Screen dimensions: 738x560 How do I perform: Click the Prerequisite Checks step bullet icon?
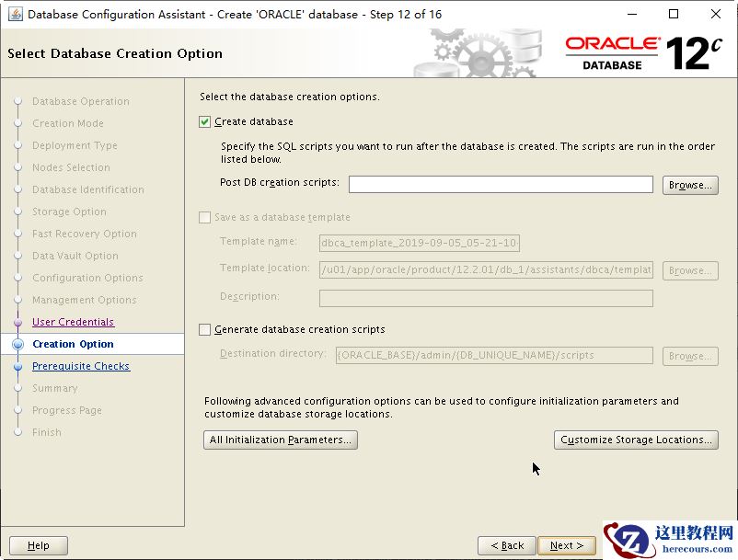(17, 366)
